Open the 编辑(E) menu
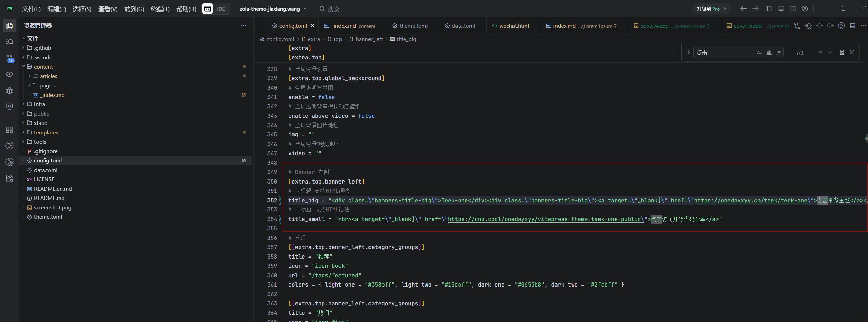Image resolution: width=868 pixels, height=322 pixels. point(57,9)
